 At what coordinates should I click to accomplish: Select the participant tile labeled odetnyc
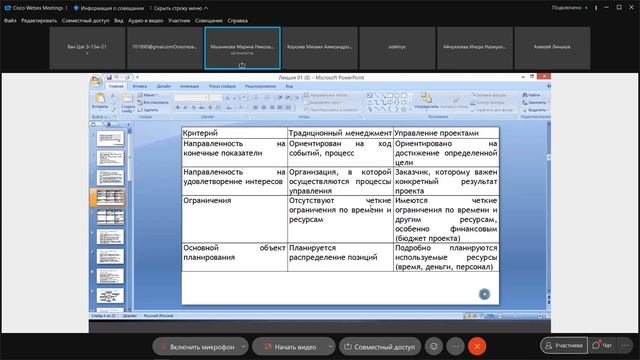coord(397,48)
